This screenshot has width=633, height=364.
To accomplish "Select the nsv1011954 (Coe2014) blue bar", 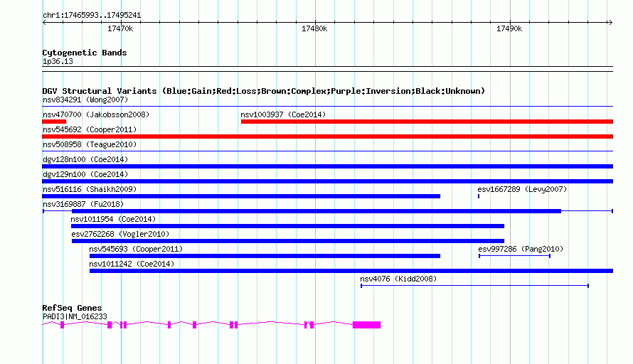I will click(x=288, y=226).
